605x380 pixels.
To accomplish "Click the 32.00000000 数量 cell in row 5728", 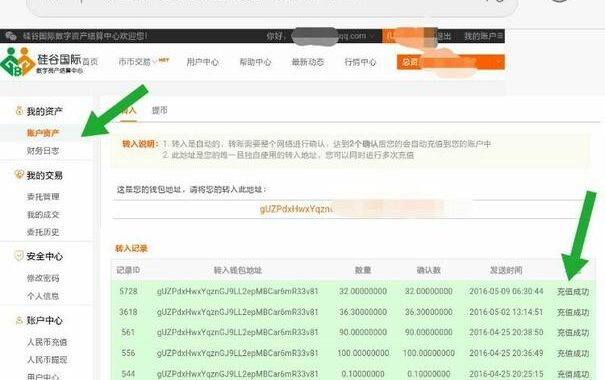I will point(363,291).
